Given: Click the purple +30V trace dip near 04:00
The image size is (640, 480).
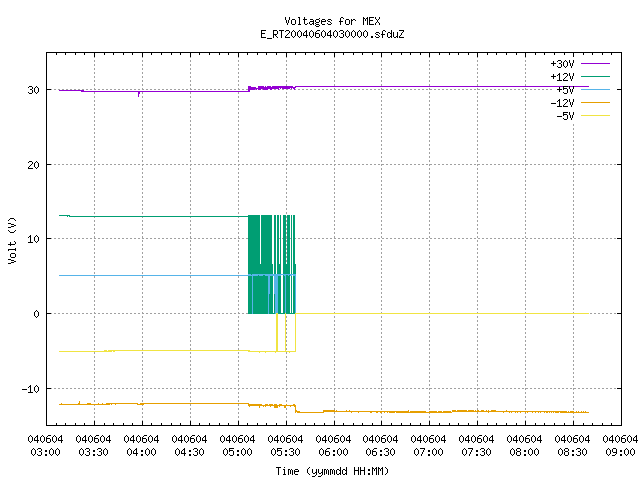Looking at the screenshot, I should coord(139,94).
